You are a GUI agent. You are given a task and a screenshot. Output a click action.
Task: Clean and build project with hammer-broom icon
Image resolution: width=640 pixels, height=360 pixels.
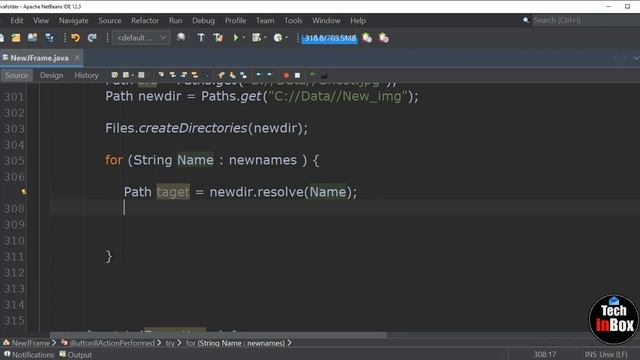(218, 38)
